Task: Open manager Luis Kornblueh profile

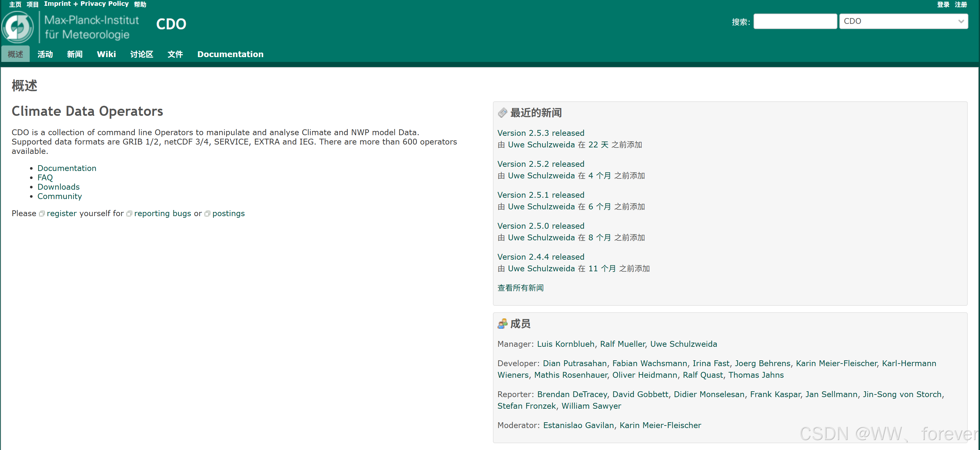Action: (x=566, y=344)
